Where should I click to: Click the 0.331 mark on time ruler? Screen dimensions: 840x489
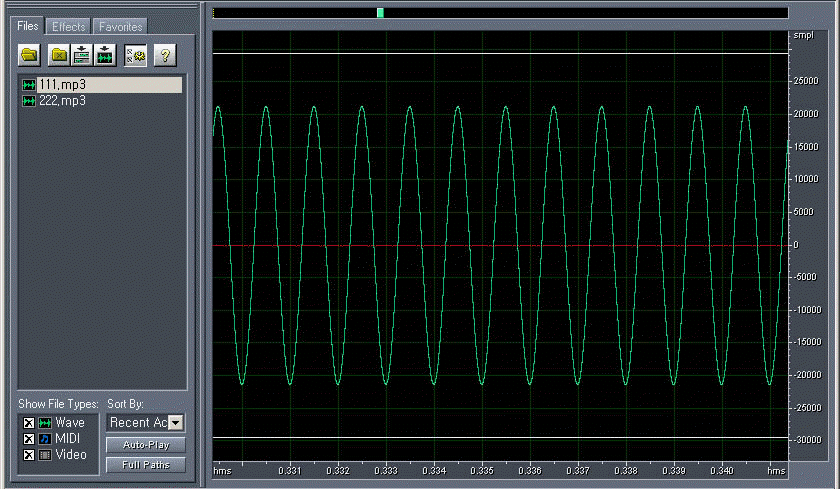(x=290, y=471)
